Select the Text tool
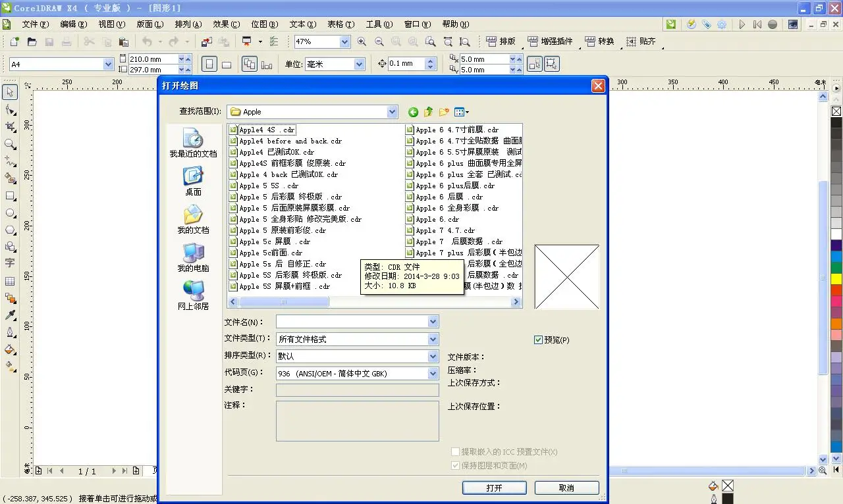This screenshot has width=843, height=504. [x=10, y=263]
